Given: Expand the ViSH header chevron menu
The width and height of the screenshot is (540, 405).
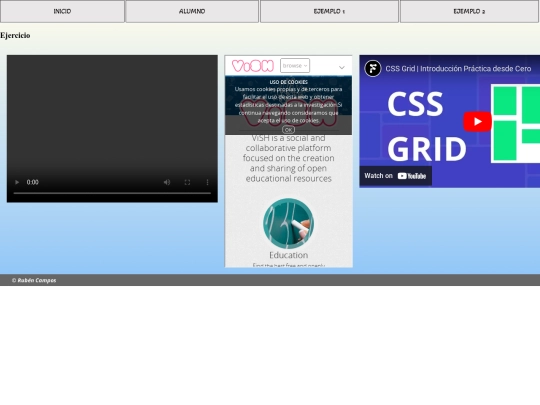Looking at the screenshot, I should [342, 67].
